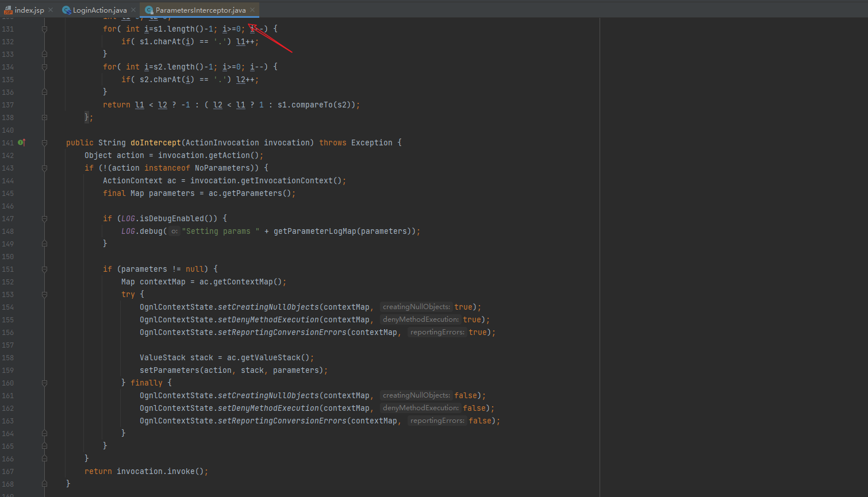Close the LoginAction.java tab
This screenshot has width=868, height=497.
click(x=133, y=10)
